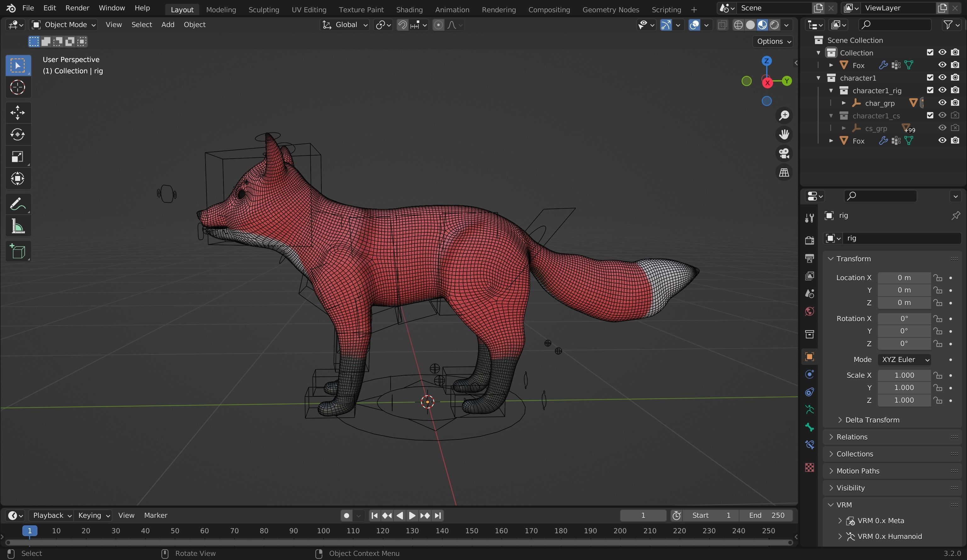Switch to the Geometry Nodes workspace tab
Image resolution: width=967 pixels, height=560 pixels.
coord(611,9)
